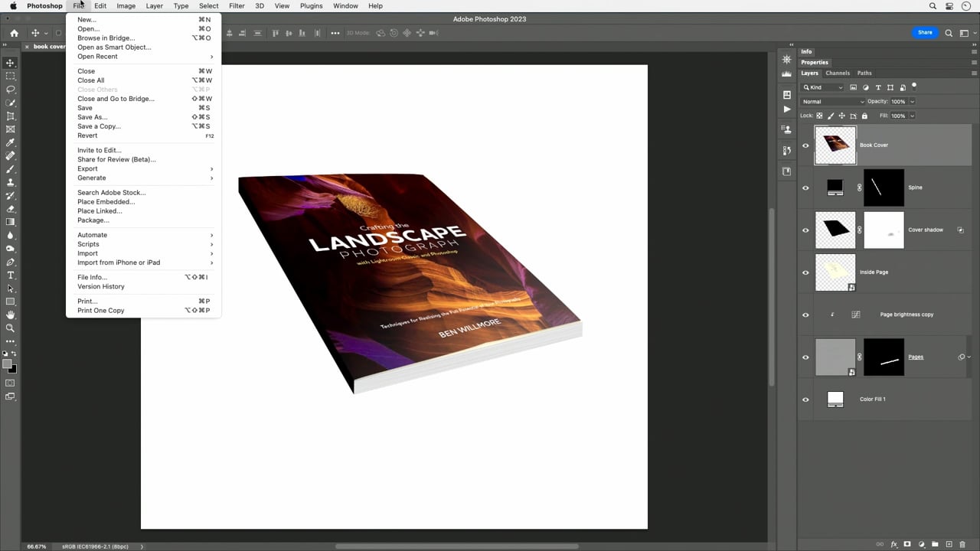Click the Opacity 100% value field
This screenshot has height=551, width=980.
pos(898,102)
